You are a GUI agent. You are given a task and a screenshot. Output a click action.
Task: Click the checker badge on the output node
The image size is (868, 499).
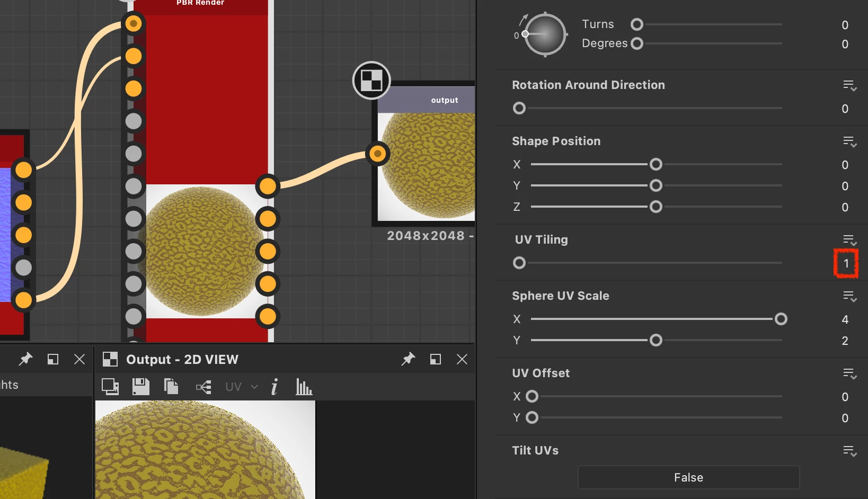(x=371, y=81)
